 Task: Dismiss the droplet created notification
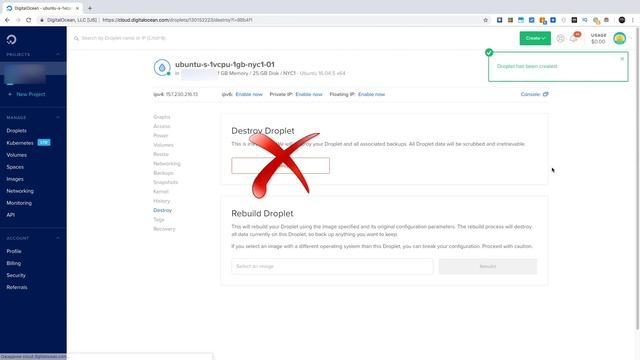622,59
